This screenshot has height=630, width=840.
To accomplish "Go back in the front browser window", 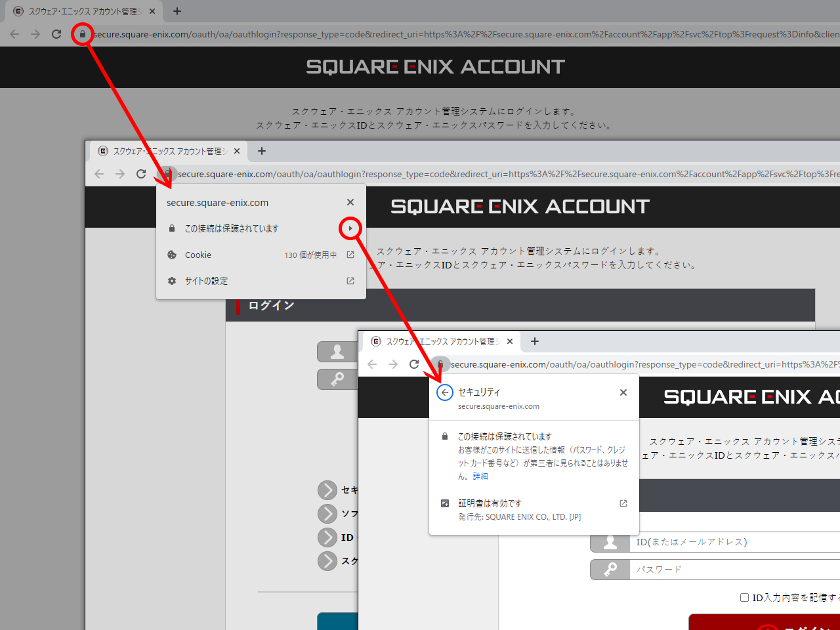I will pos(372,364).
